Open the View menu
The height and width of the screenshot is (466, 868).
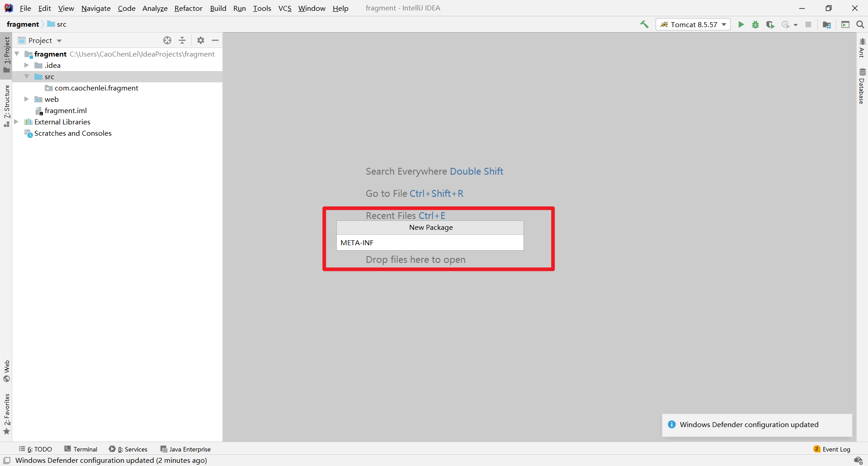tap(66, 8)
